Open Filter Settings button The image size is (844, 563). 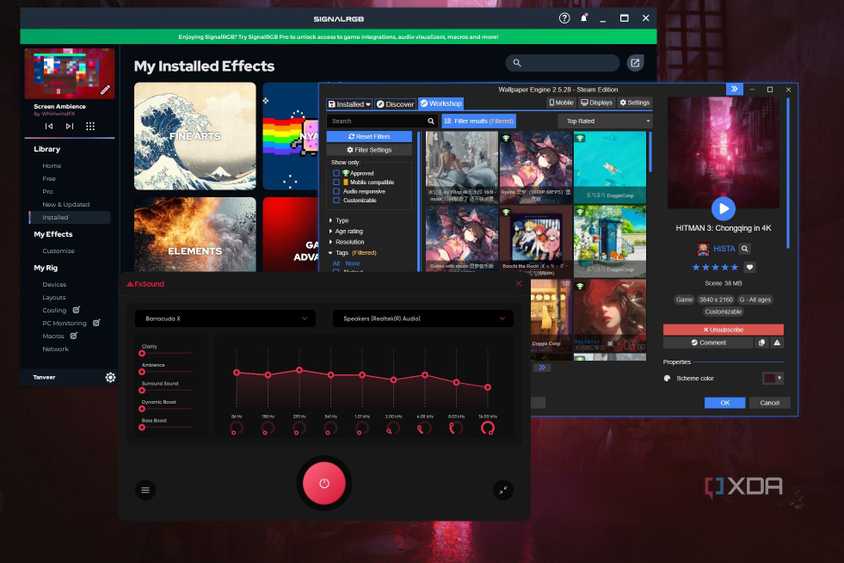click(369, 150)
